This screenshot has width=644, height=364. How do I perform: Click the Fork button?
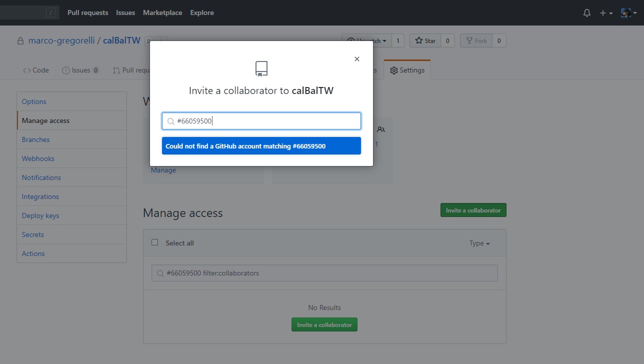[x=476, y=40]
